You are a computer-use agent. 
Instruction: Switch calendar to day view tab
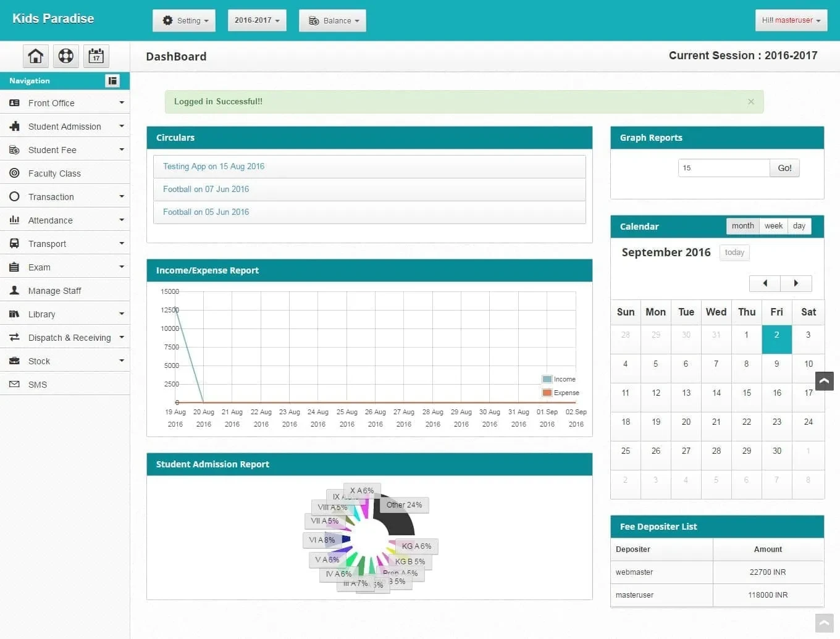click(799, 226)
